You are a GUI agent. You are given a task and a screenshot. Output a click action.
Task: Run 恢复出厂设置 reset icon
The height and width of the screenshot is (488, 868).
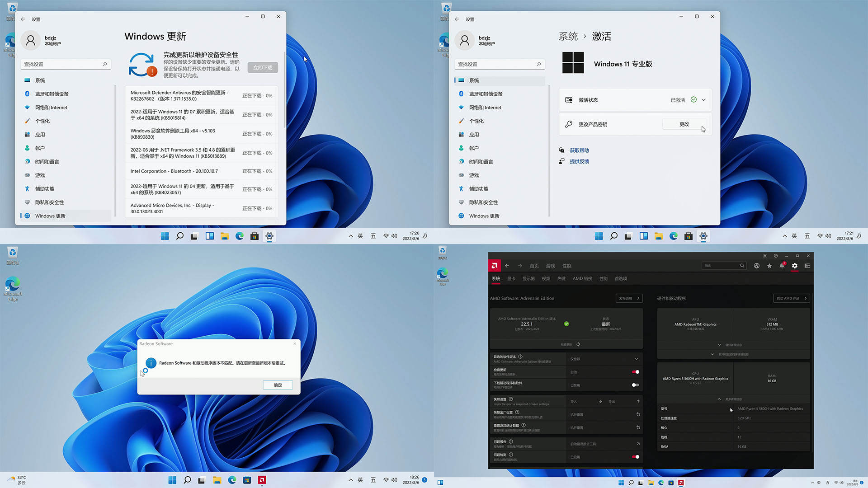click(637, 414)
